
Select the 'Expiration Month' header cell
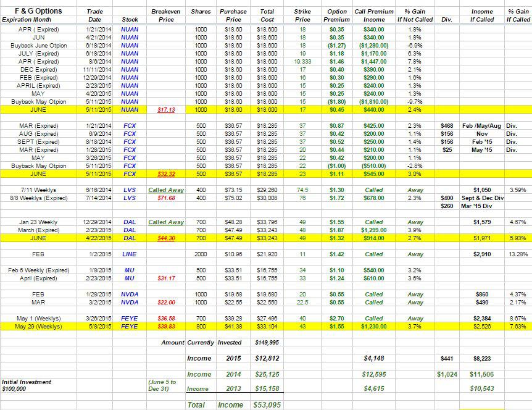pyautogui.click(x=27, y=20)
